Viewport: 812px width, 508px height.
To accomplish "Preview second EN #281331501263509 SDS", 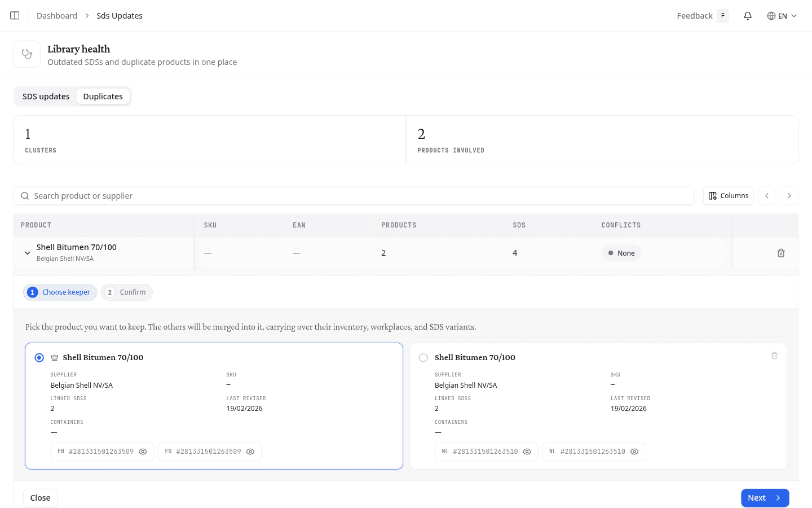I will [x=250, y=452].
